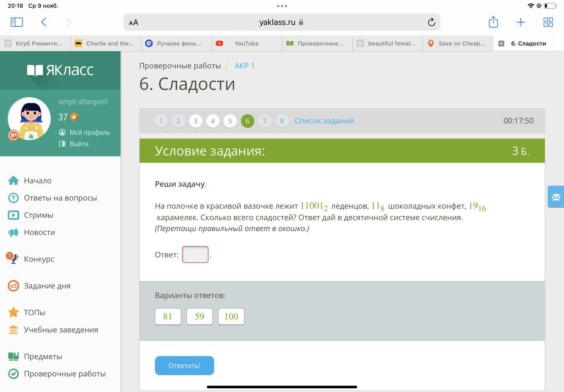This screenshot has width=564, height=392.
Task: Go back using the browser back arrow
Action: 44,22
